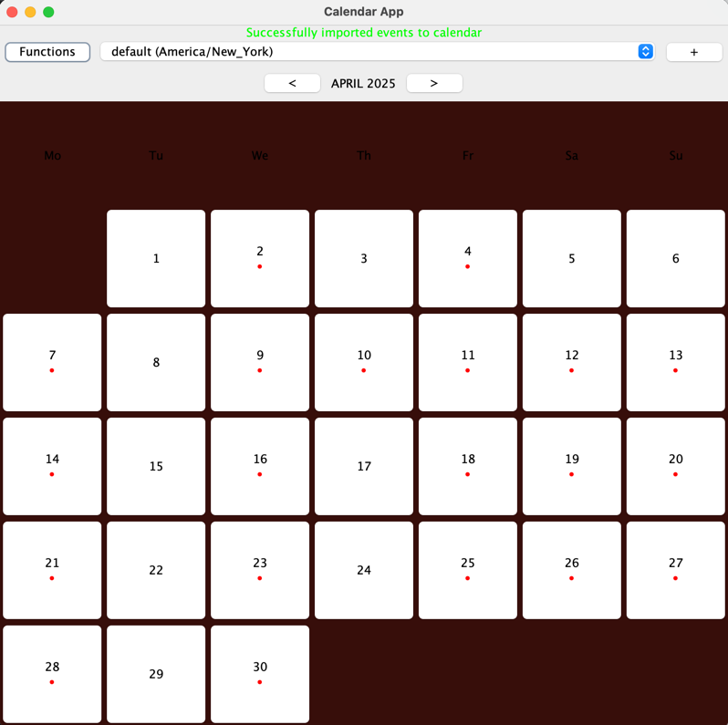728x725 pixels.
Task: Maximize the Calendar App window
Action: 48,12
